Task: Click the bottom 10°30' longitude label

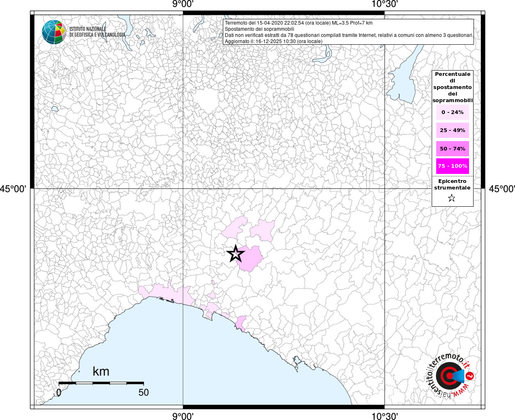Action: pyautogui.click(x=385, y=416)
